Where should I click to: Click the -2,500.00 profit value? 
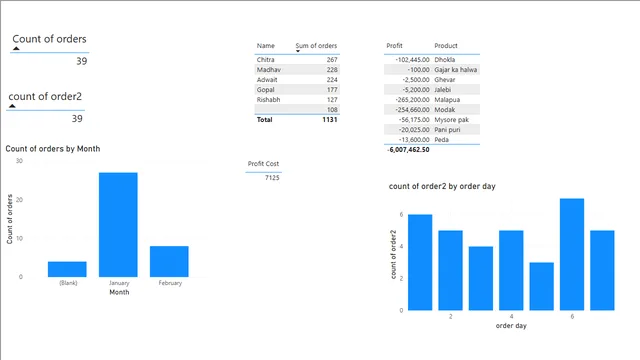tap(416, 80)
